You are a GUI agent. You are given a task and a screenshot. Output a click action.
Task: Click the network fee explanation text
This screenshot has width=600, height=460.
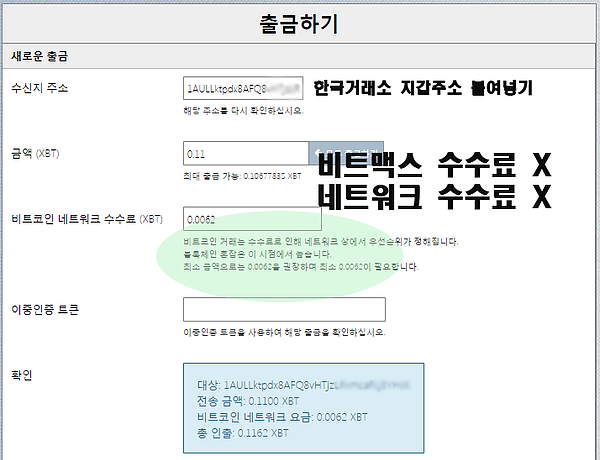click(302, 254)
